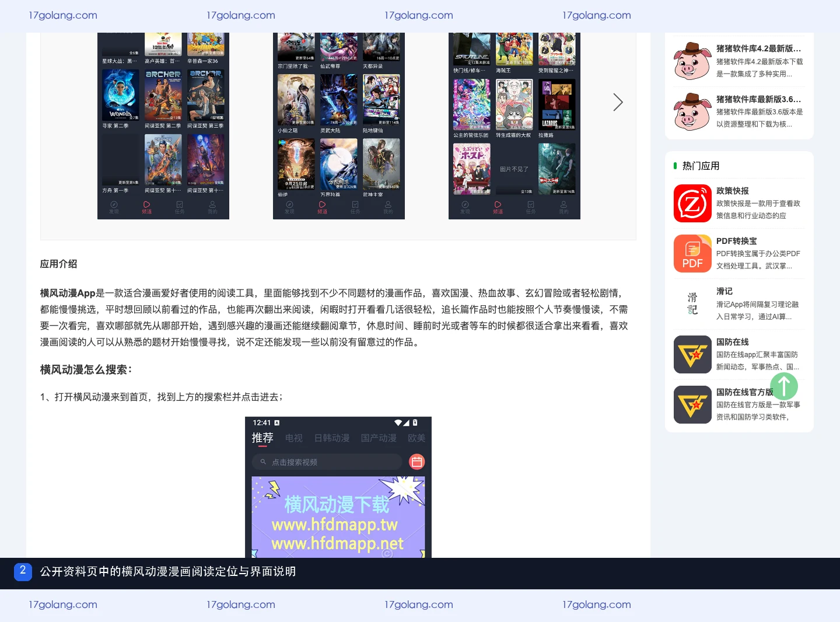Viewport: 840px width, 622px height.
Task: Open the 滑记 app icon
Action: pos(692,304)
